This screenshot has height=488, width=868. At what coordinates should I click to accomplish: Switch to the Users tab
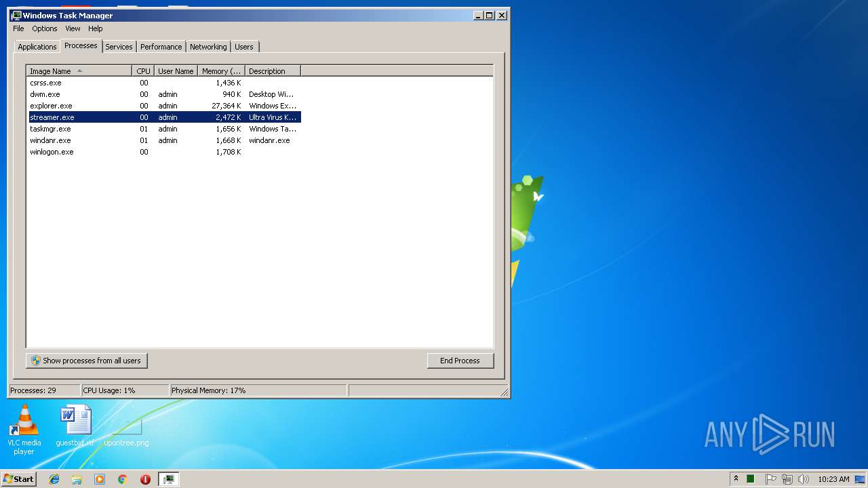point(244,47)
